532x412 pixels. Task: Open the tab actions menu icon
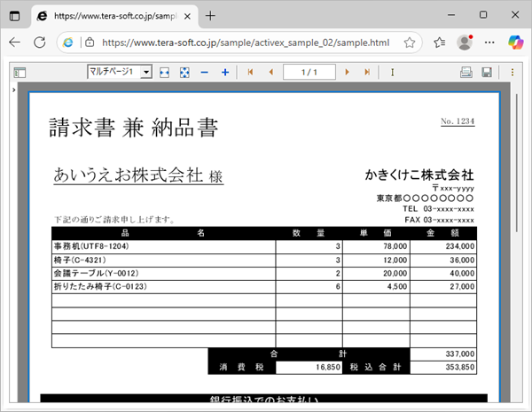(x=14, y=16)
